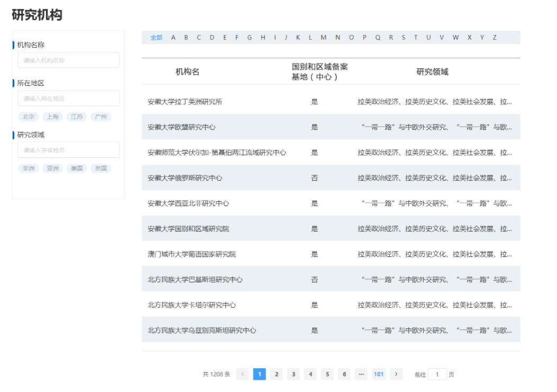Filter institutions by letter D
This screenshot has width=557, height=392.
[x=212, y=37]
